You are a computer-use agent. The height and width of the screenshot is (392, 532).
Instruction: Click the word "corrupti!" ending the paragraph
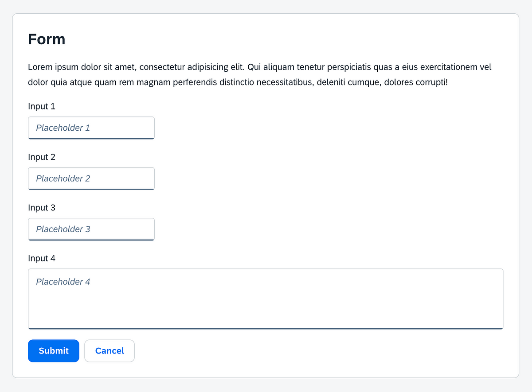click(x=430, y=82)
